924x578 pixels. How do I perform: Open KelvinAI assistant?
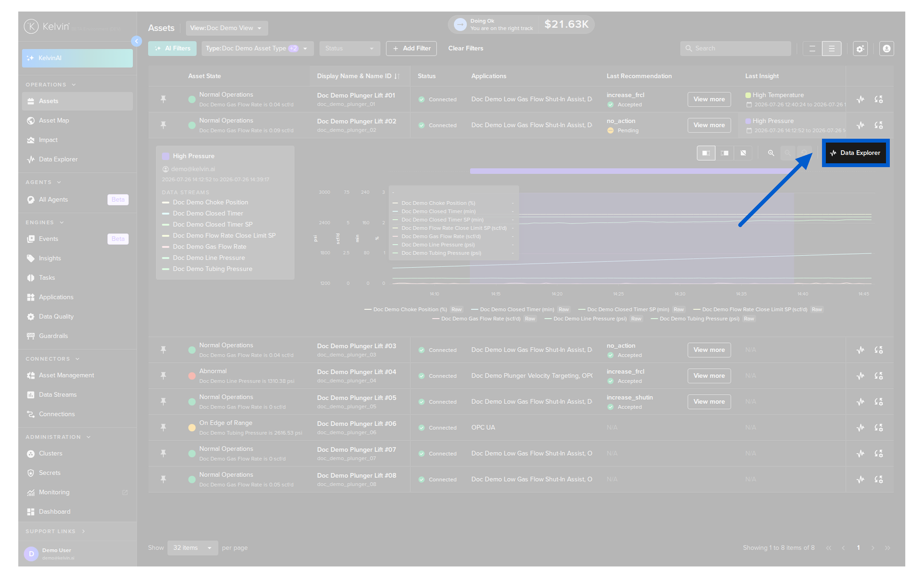tap(77, 58)
